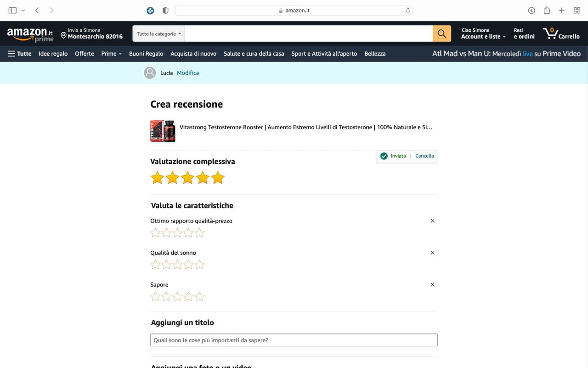The image size is (588, 368).
Task: Open the Tutte hamburger menu
Action: (x=19, y=53)
